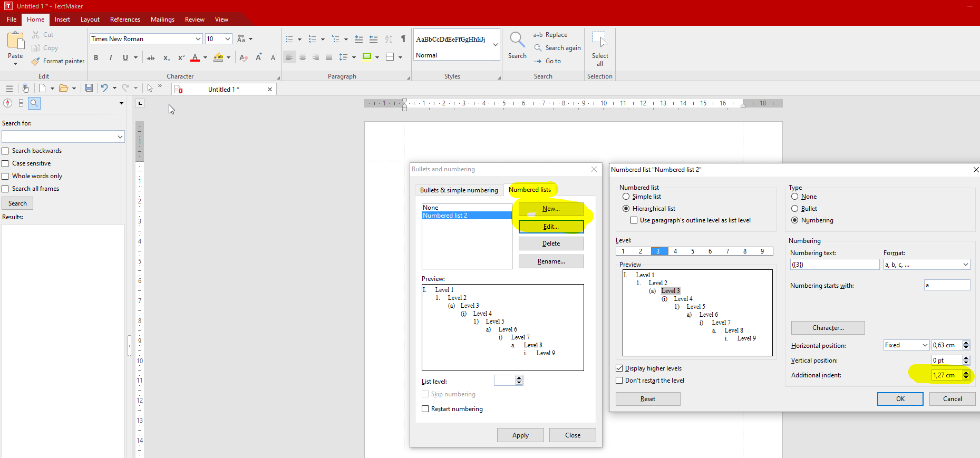980x458 pixels.
Task: Enable the Case sensitive checkbox
Action: 5,163
